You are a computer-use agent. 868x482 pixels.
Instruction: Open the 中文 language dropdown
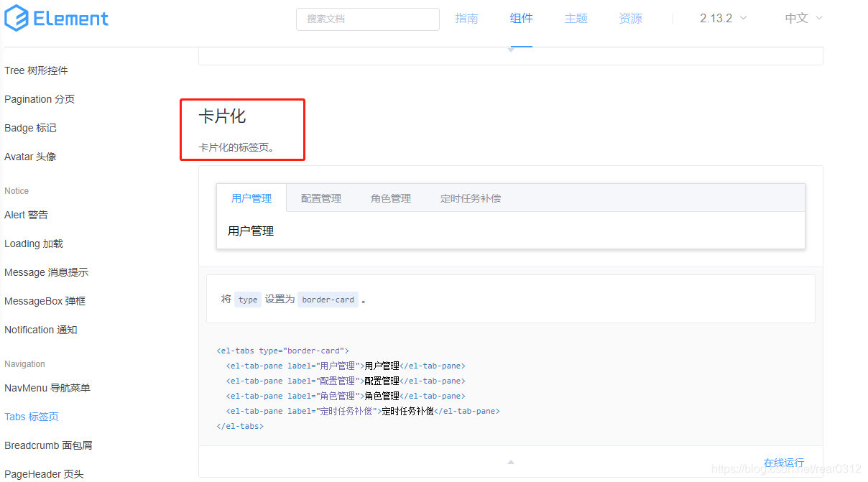[x=803, y=19]
